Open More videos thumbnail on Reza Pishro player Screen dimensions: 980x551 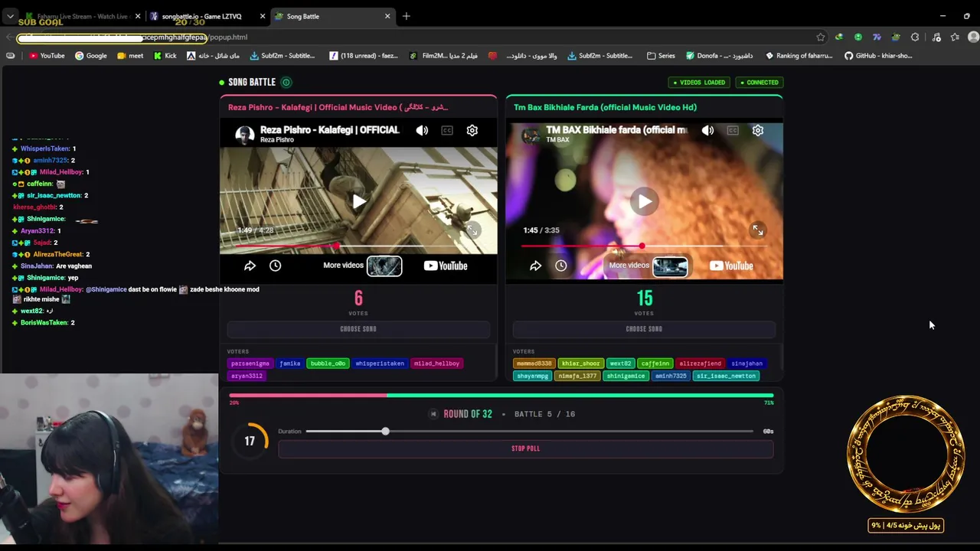coord(384,266)
